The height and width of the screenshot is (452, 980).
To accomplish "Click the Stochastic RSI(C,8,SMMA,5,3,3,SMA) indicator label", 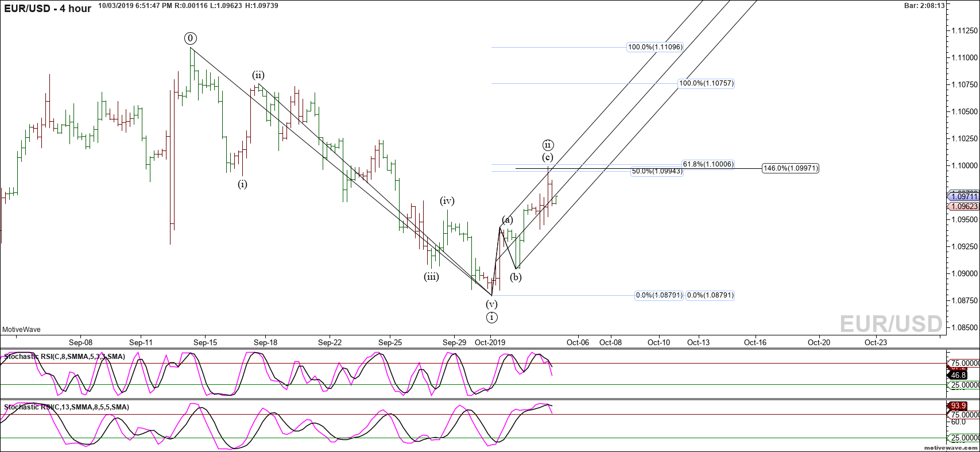I will pyautogui.click(x=64, y=357).
